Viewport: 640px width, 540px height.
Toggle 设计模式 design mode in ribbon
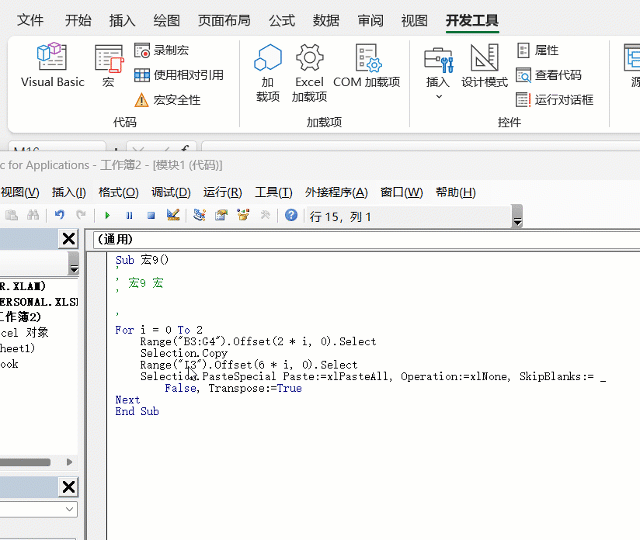coord(484,66)
